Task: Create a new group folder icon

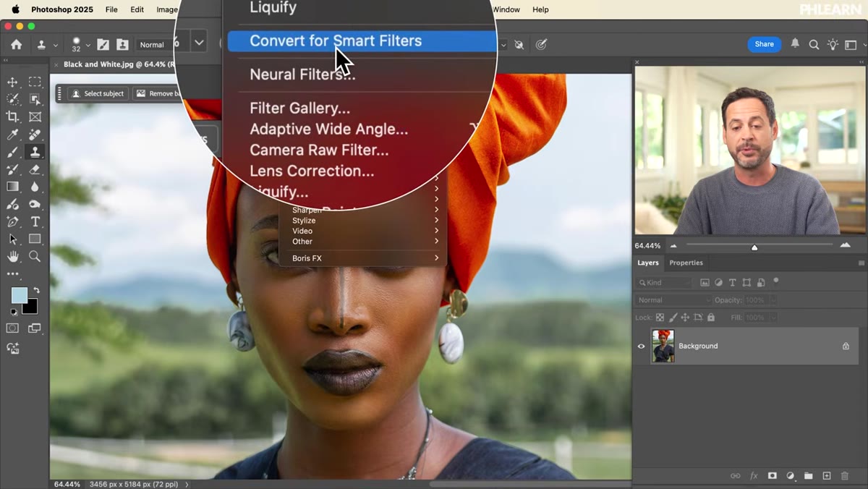Action: click(809, 475)
